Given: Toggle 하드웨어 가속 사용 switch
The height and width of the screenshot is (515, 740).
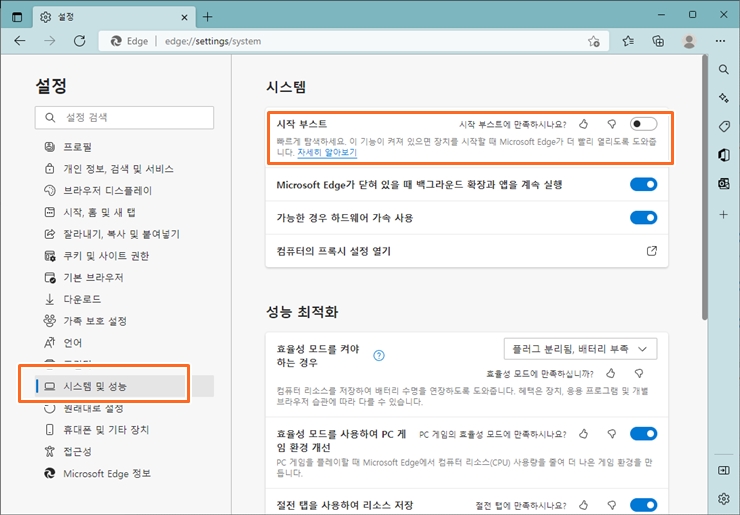Looking at the screenshot, I should [x=643, y=218].
